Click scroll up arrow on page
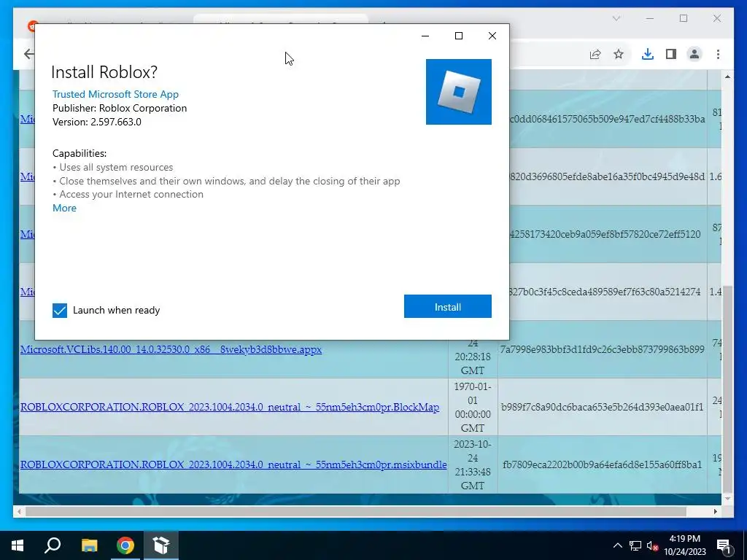The image size is (747, 560). 727,76
